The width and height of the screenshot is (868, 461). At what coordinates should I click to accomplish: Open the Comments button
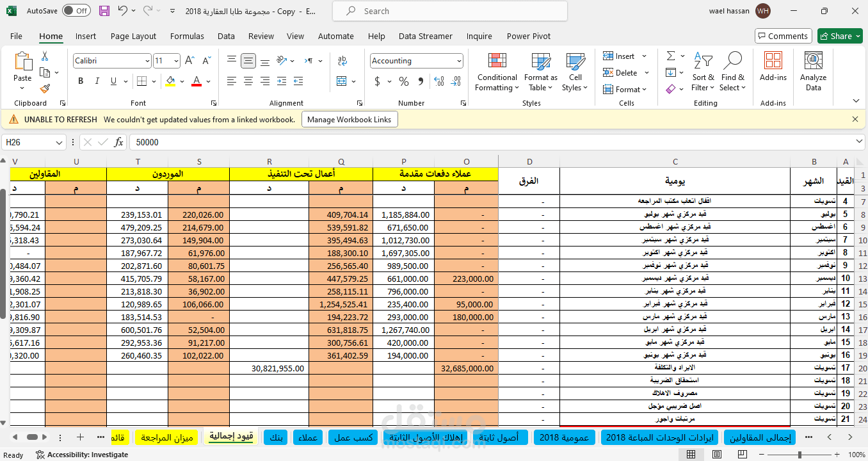point(783,36)
